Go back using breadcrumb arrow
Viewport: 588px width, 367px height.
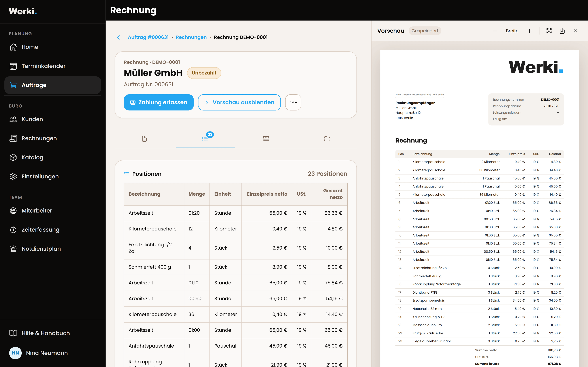[x=118, y=37]
